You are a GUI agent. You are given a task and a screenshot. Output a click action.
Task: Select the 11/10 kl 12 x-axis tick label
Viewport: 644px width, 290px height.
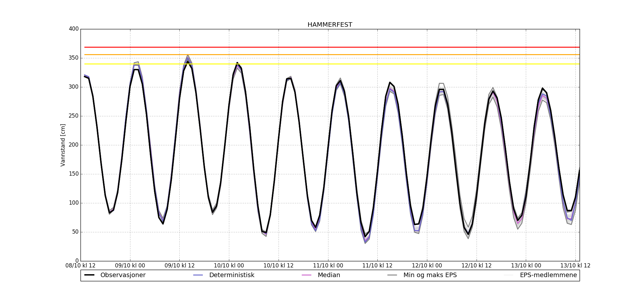tap(377, 266)
